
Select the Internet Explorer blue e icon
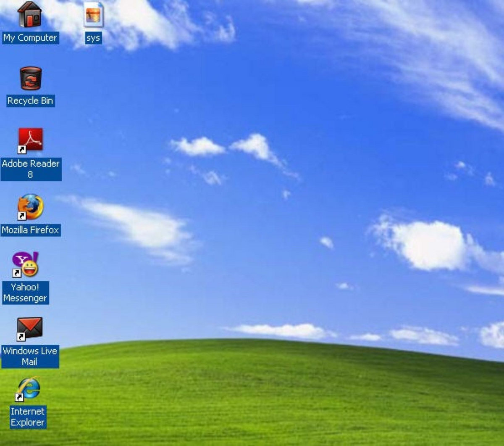[28, 389]
